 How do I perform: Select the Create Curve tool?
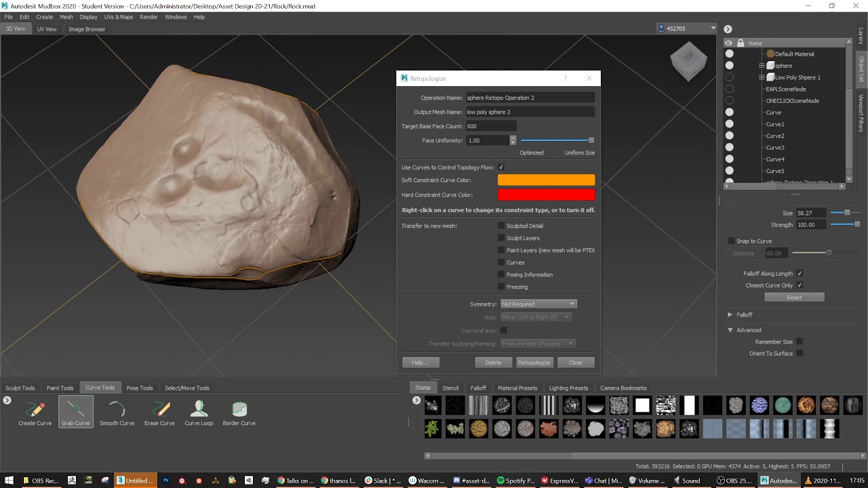click(35, 413)
